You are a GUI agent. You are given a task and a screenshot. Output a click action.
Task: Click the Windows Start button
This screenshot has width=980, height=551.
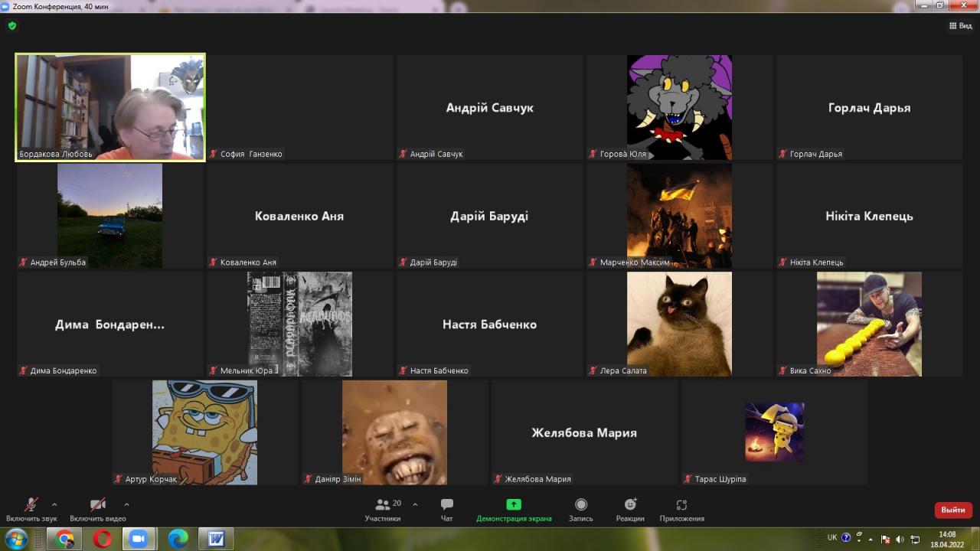[x=15, y=539]
